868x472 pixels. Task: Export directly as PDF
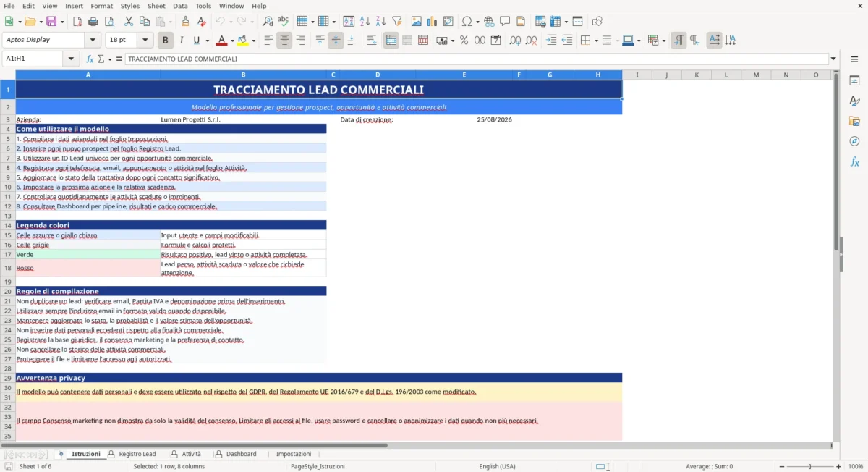[x=77, y=22]
